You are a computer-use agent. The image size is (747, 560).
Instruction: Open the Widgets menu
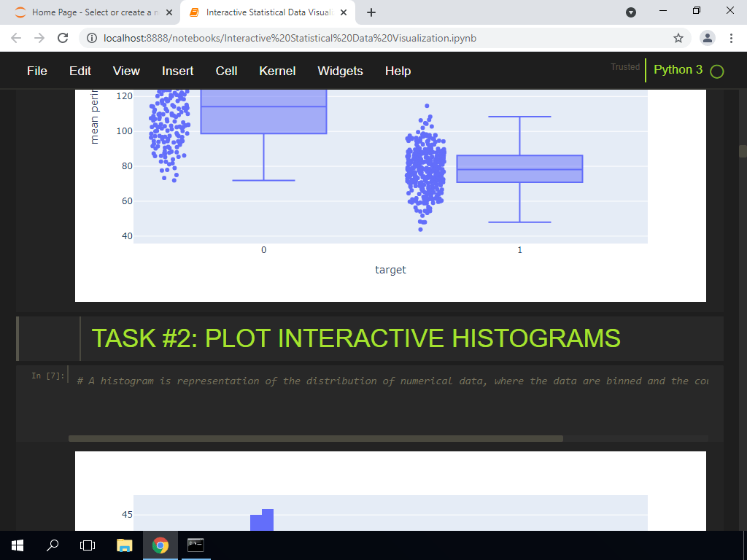(x=340, y=71)
